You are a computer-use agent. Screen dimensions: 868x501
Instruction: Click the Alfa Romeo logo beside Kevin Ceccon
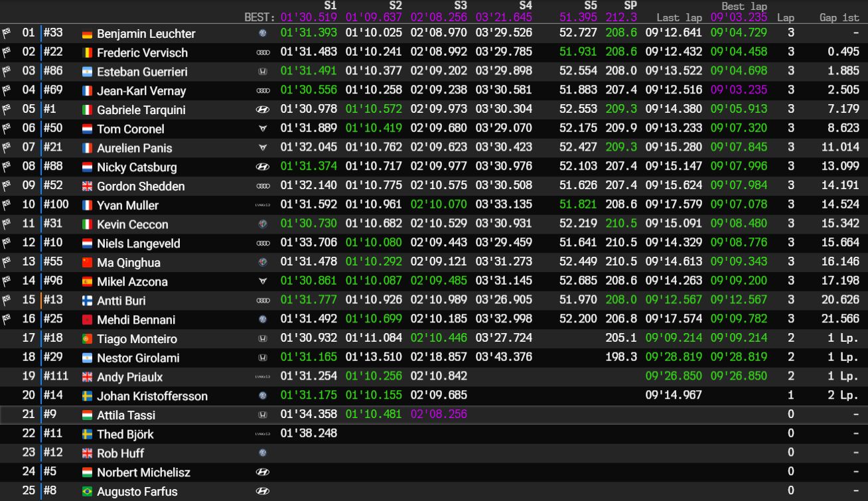tap(263, 224)
